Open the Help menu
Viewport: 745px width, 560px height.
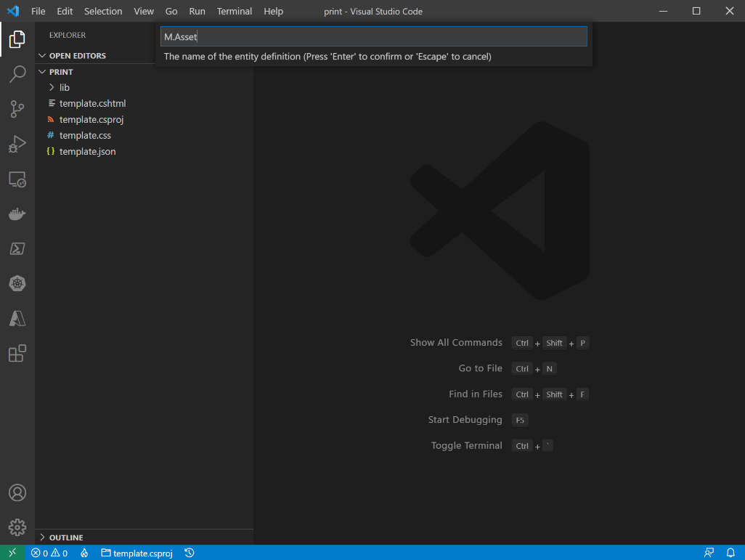[273, 11]
